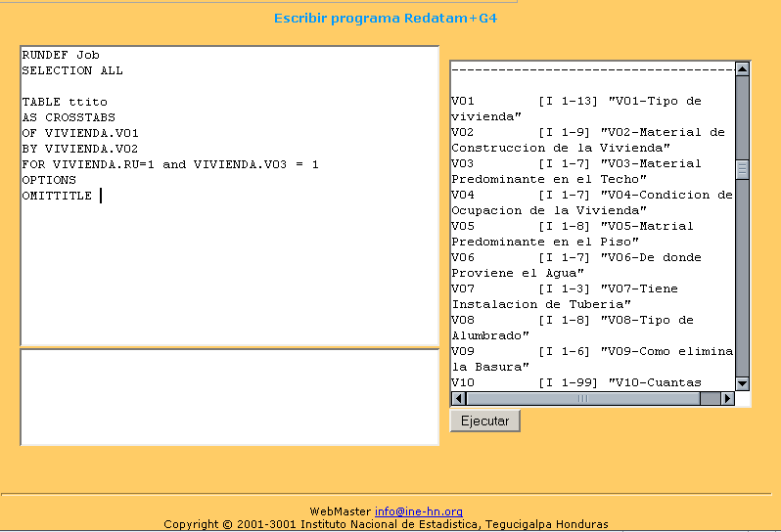
Task: Click the RUNDEF Job line in editor
Action: (x=61, y=55)
